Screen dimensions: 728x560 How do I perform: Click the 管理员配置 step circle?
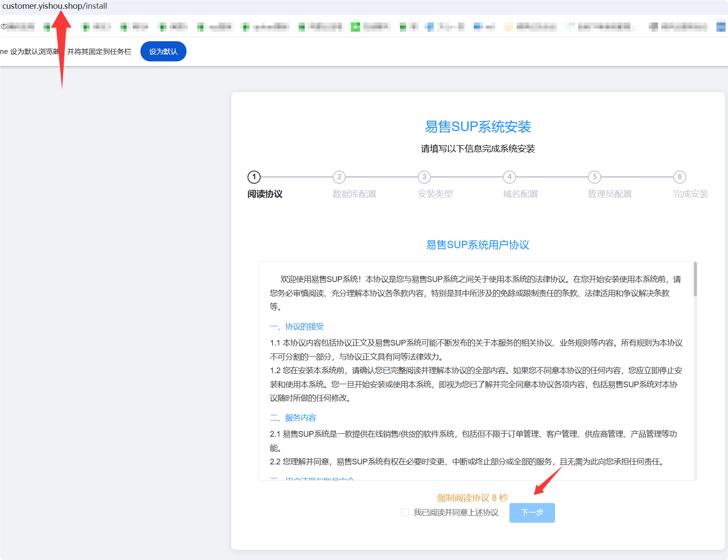pos(594,177)
